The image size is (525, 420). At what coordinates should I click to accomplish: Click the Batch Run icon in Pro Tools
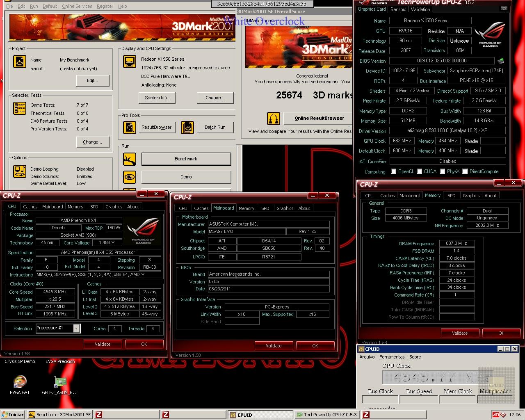coord(187,128)
